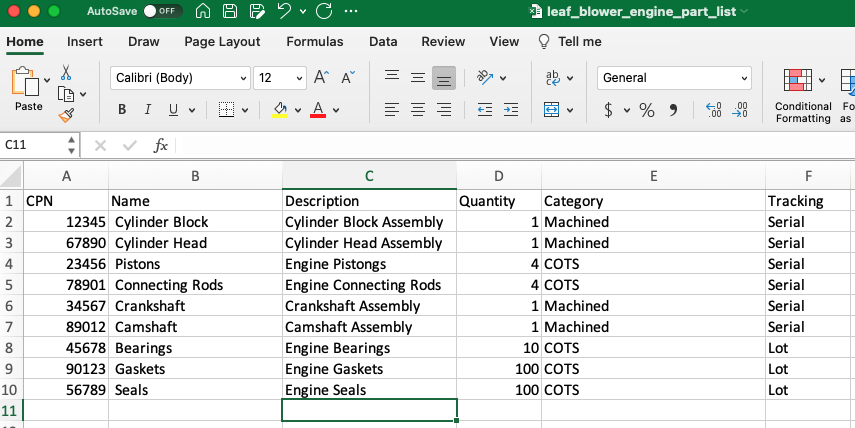Viewport: 855px width, 428px height.
Task: Switch to the Page Layout tab
Action: tap(222, 42)
